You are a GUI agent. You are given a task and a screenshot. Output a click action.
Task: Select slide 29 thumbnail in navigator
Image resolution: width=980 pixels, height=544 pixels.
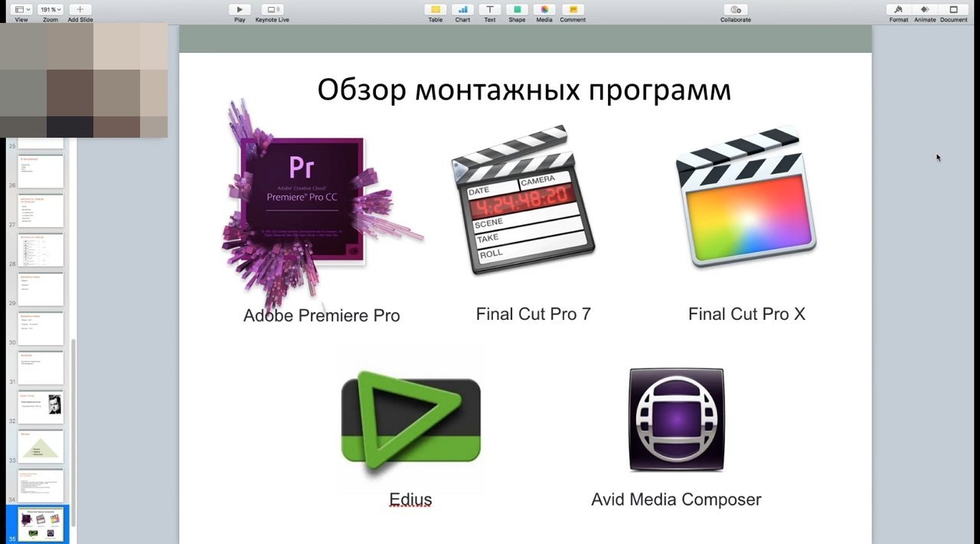[41, 289]
